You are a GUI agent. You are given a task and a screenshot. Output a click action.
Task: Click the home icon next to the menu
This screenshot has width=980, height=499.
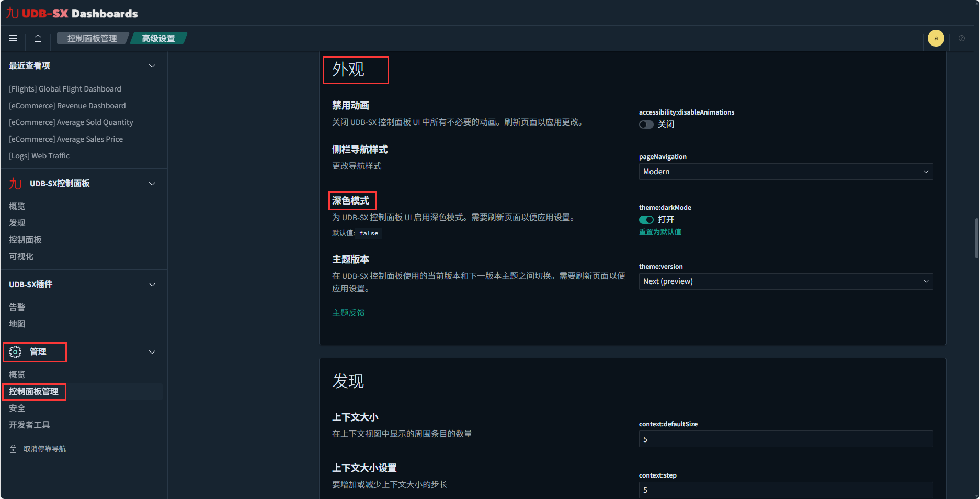(x=37, y=38)
